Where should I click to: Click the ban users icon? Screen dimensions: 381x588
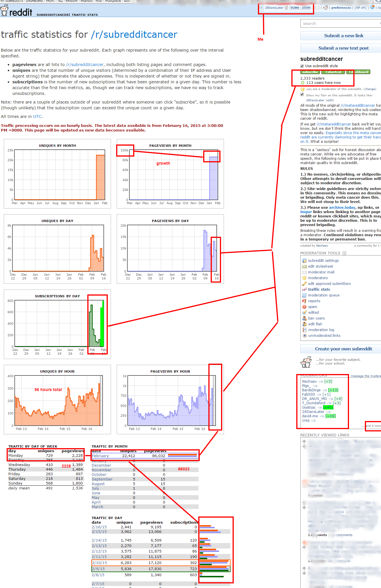(304, 318)
